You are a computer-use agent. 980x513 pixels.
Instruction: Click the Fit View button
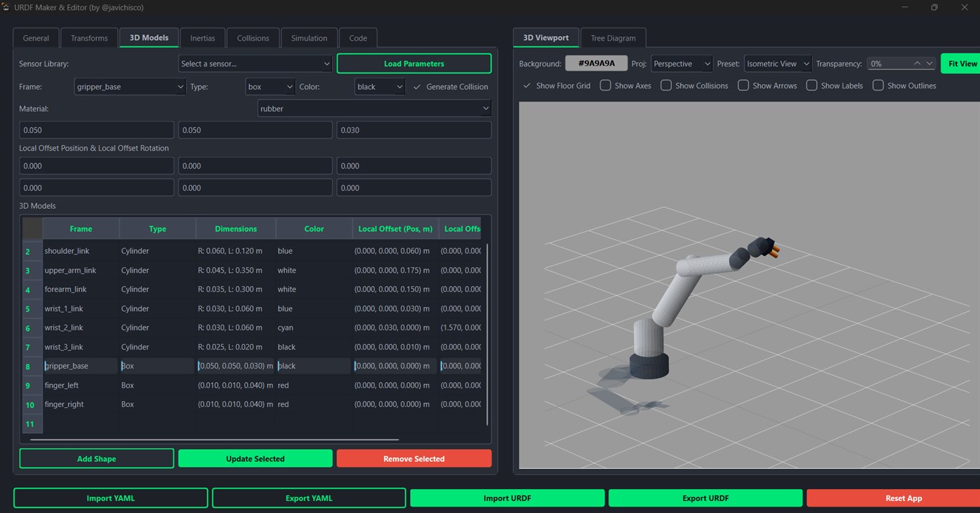(x=960, y=64)
